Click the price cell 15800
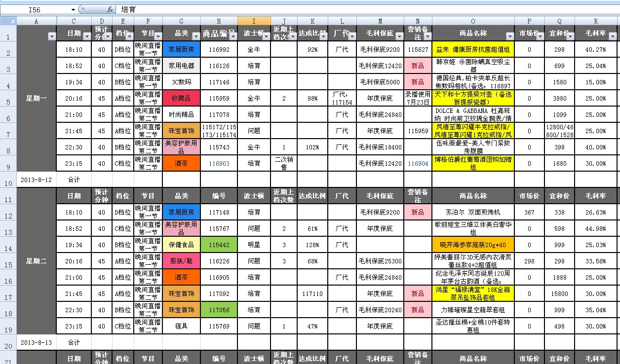Viewport: 620px width, 364px height. 559,293
